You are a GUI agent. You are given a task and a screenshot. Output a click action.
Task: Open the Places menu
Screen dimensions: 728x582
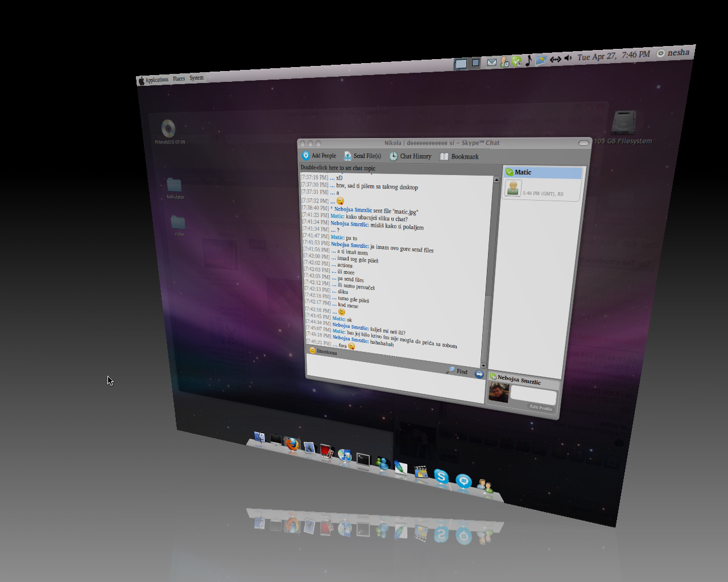[x=179, y=78]
